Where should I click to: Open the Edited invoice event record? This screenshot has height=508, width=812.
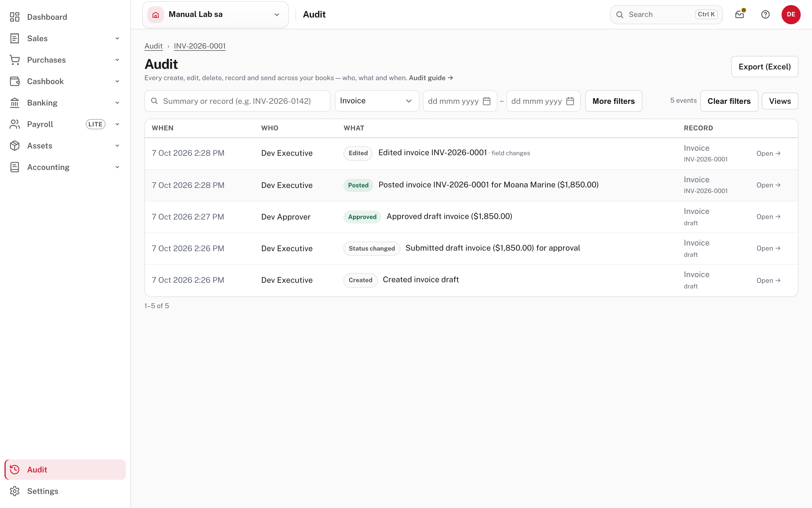[x=768, y=154]
